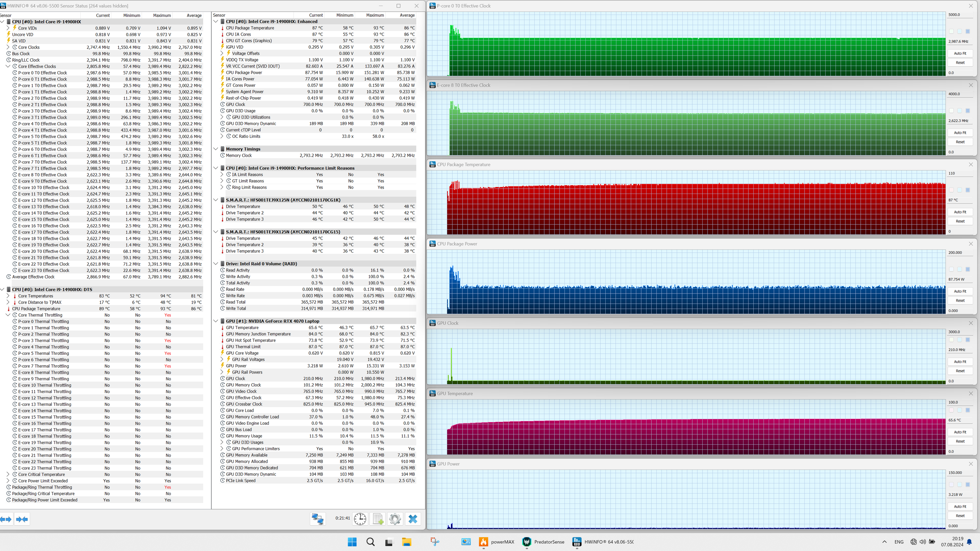Click the network remote monitoring icon
Image resolution: width=980 pixels, height=551 pixels.
point(318,519)
